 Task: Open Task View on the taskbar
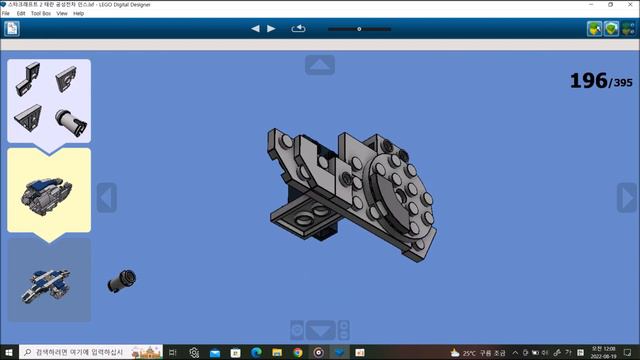(173, 352)
